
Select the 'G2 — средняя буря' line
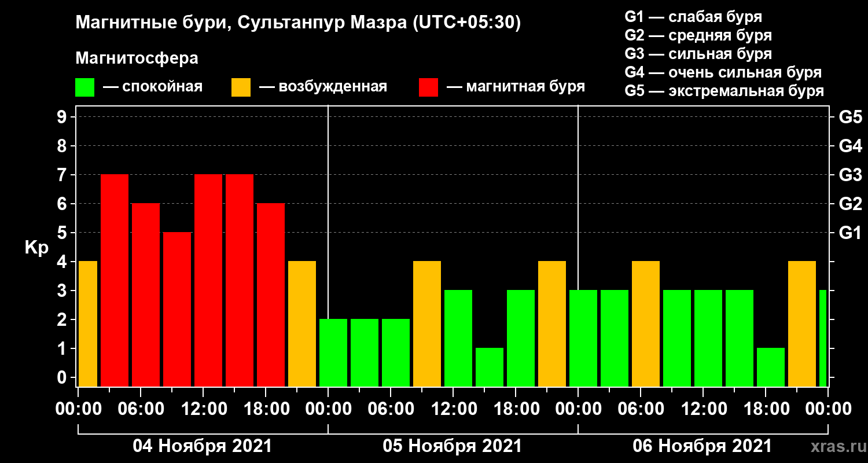point(698,35)
